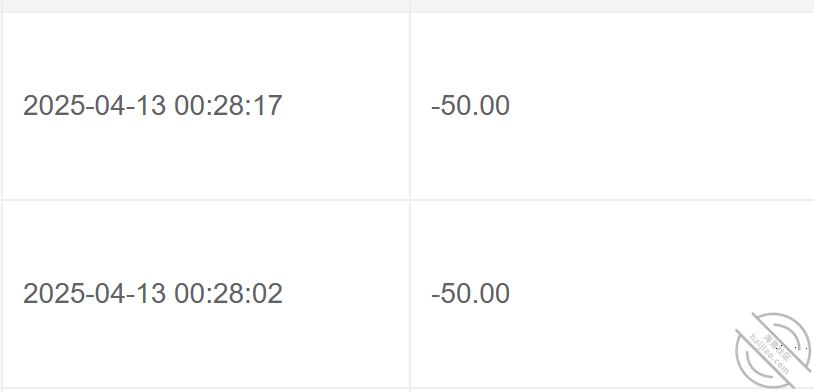
Task: Click the haijiao.com watermark text
Action: point(769,355)
